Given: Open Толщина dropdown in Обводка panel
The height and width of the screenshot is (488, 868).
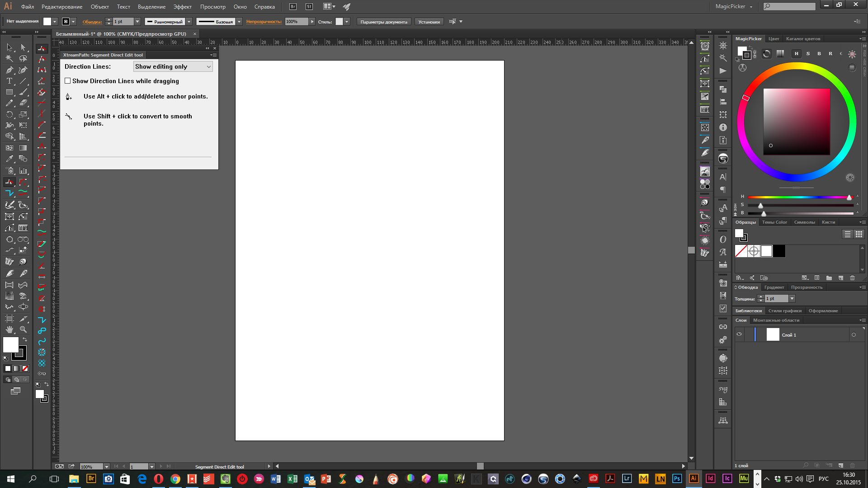Looking at the screenshot, I should pyautogui.click(x=792, y=299).
